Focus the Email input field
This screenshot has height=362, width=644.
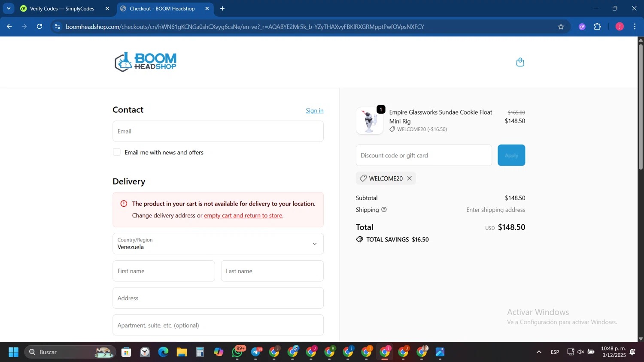coord(218,131)
